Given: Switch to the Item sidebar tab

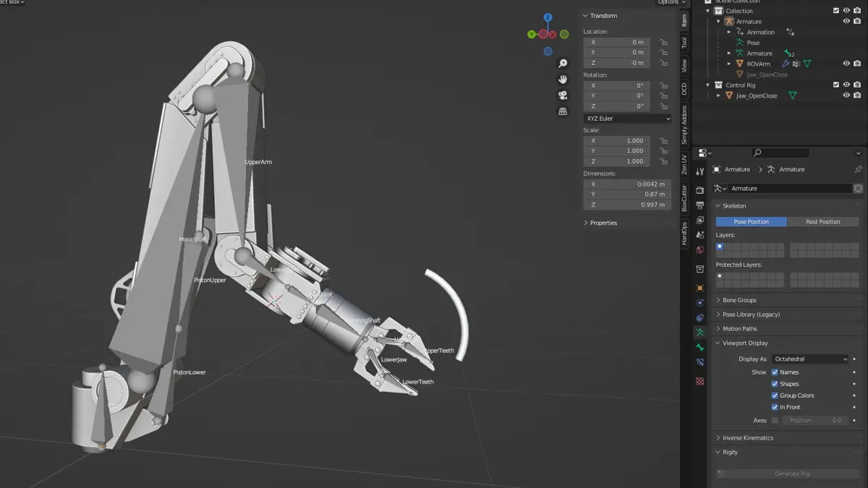Looking at the screenshot, I should [x=684, y=20].
